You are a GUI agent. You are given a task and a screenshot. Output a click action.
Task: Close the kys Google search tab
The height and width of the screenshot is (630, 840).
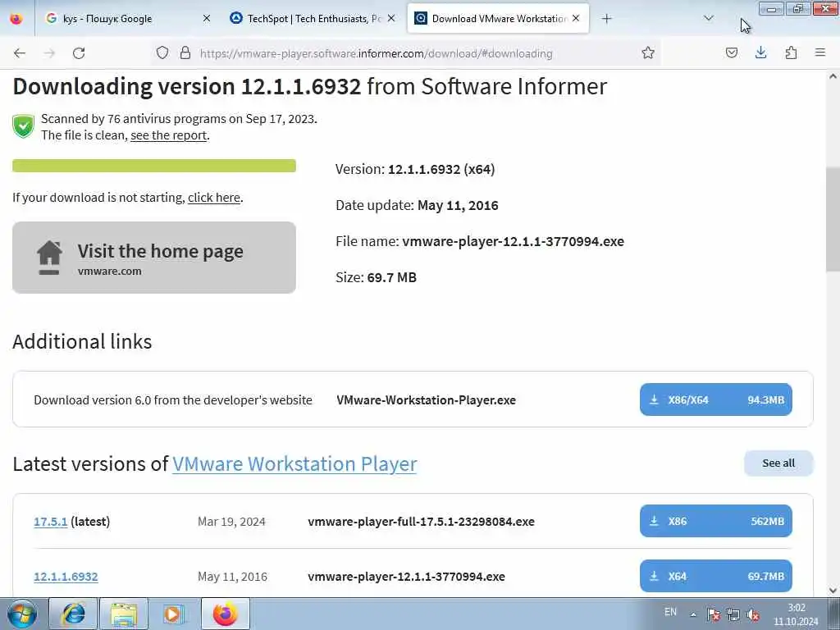(207, 18)
